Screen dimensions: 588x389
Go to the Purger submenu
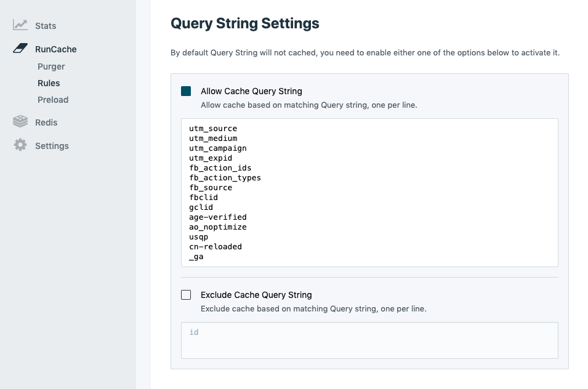pos(51,66)
